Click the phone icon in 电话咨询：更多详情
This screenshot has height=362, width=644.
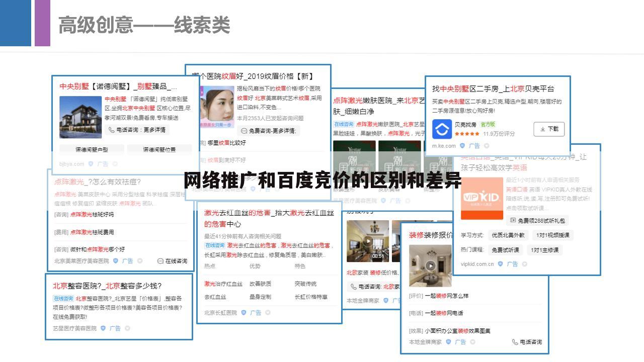tap(111, 130)
